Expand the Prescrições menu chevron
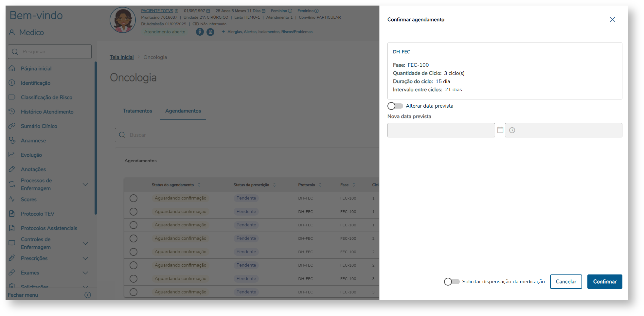Image resolution: width=644 pixels, height=316 pixels. pos(85,258)
